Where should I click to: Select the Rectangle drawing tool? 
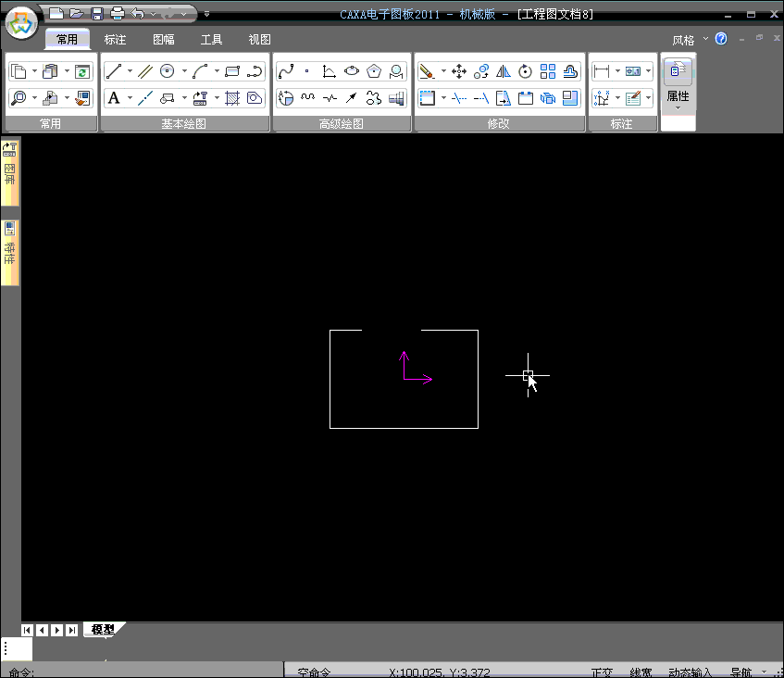point(232,71)
